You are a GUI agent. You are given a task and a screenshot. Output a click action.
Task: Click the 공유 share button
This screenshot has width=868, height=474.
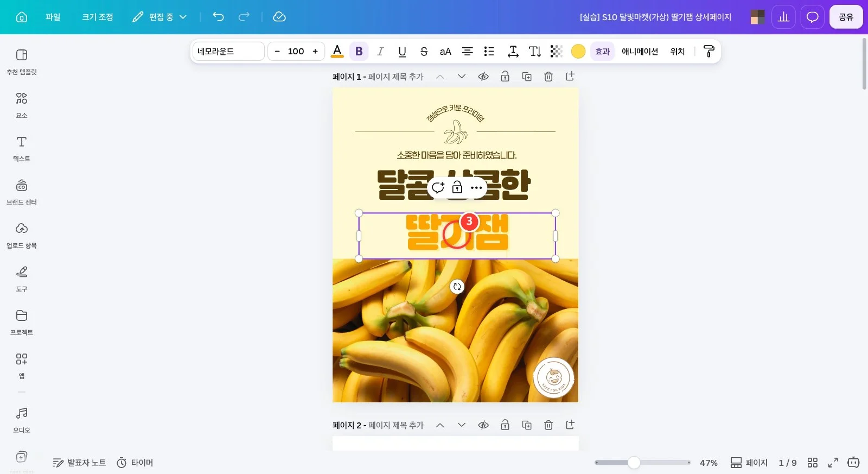pos(846,17)
